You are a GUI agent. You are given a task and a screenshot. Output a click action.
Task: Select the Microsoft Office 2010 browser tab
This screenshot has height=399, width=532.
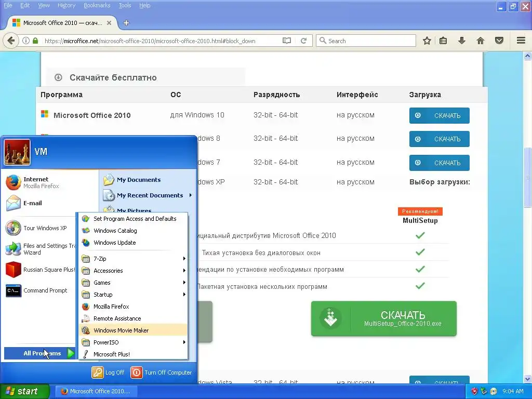(x=62, y=23)
